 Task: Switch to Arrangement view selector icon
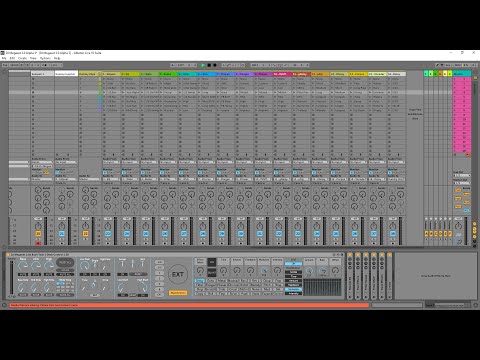pos(474,72)
